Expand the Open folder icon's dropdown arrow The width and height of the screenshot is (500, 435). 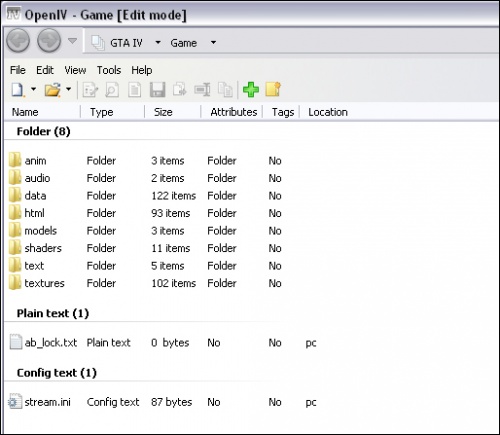click(x=68, y=89)
